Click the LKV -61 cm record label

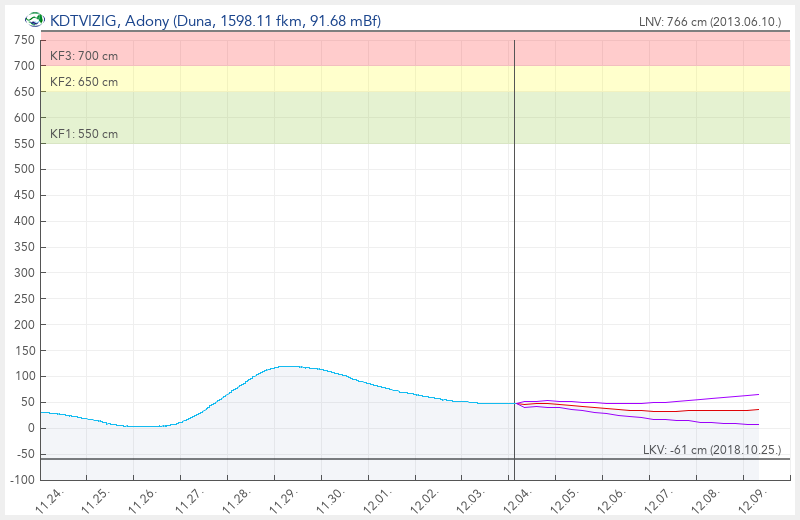[x=712, y=450]
